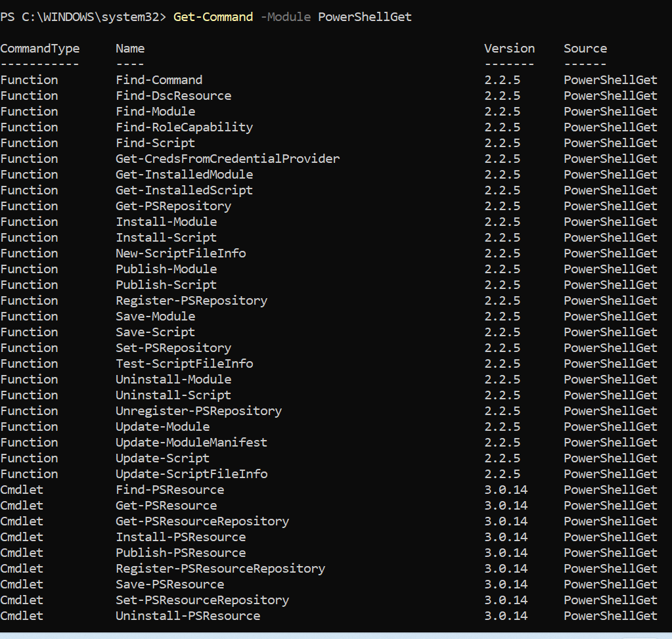Screen dimensions: 672x639
Task: Select the Register-PSResourceRepository cmdlet name
Action: 220,569
